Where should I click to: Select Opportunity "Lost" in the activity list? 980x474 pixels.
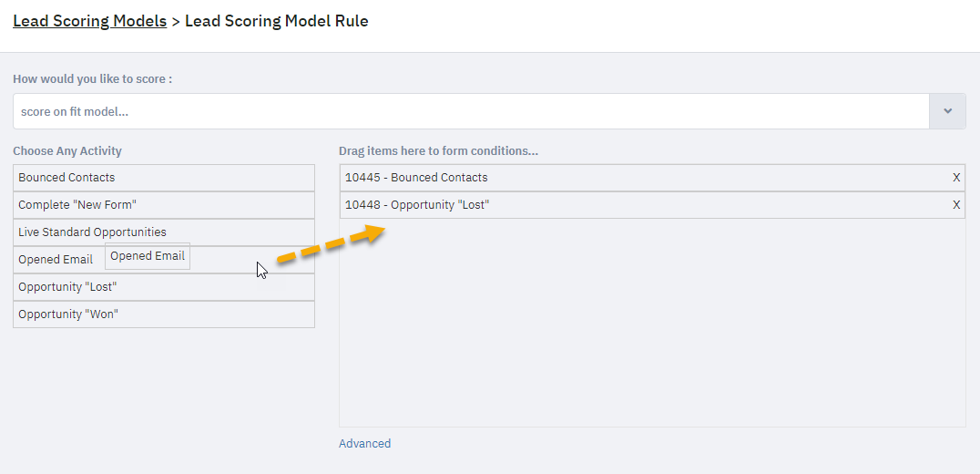pos(164,287)
